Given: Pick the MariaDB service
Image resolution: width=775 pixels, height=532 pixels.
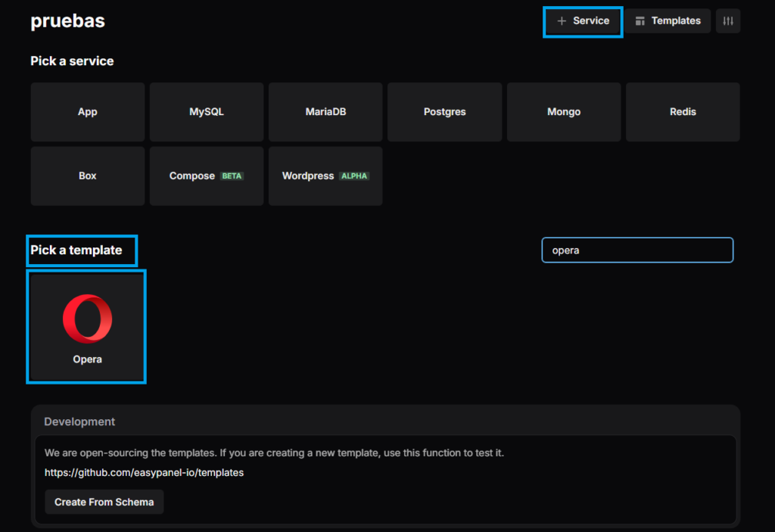Looking at the screenshot, I should (x=325, y=112).
